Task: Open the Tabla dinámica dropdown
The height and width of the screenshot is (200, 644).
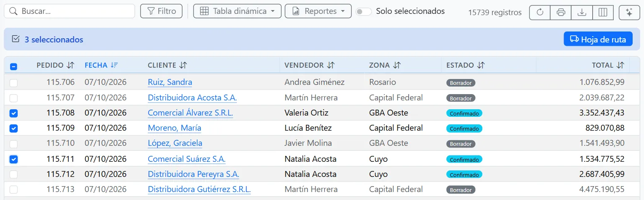Action: coord(237,11)
